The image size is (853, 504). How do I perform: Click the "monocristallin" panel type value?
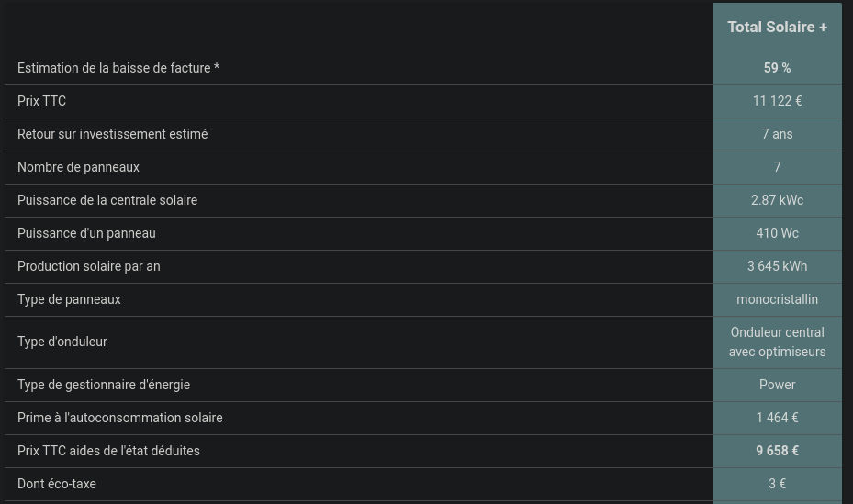777,299
